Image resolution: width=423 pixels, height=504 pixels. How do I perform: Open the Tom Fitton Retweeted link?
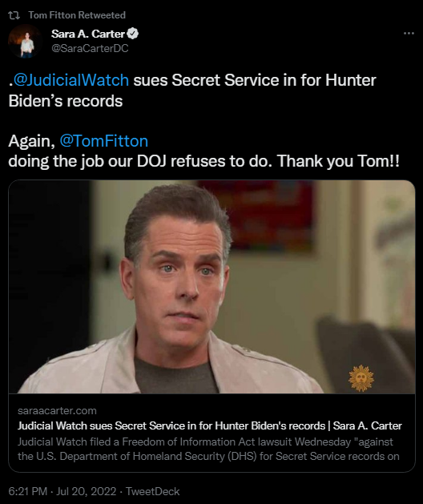[x=77, y=15]
